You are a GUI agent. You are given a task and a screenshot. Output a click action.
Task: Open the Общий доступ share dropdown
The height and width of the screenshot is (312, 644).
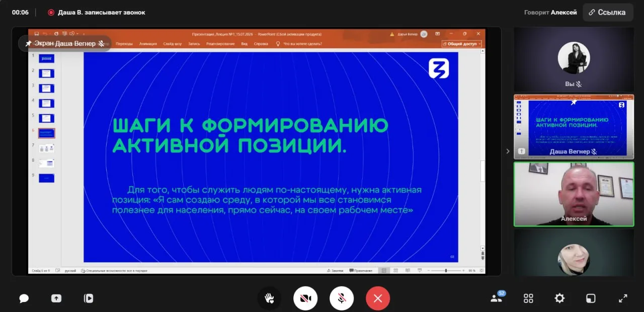[x=461, y=44]
